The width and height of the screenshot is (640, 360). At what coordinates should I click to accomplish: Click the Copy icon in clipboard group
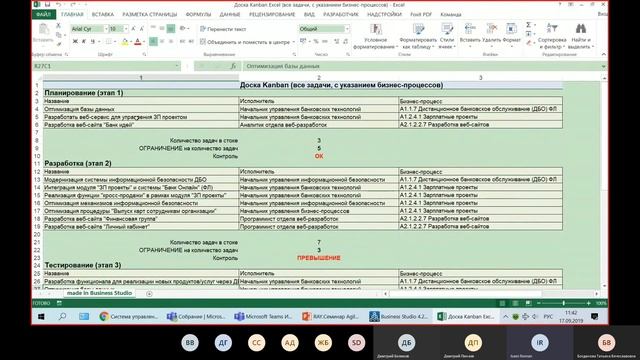[x=58, y=35]
